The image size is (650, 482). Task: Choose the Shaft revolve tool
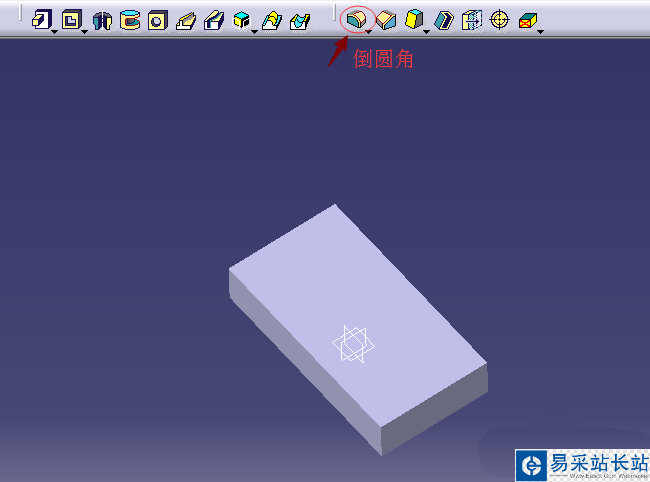tap(102, 20)
